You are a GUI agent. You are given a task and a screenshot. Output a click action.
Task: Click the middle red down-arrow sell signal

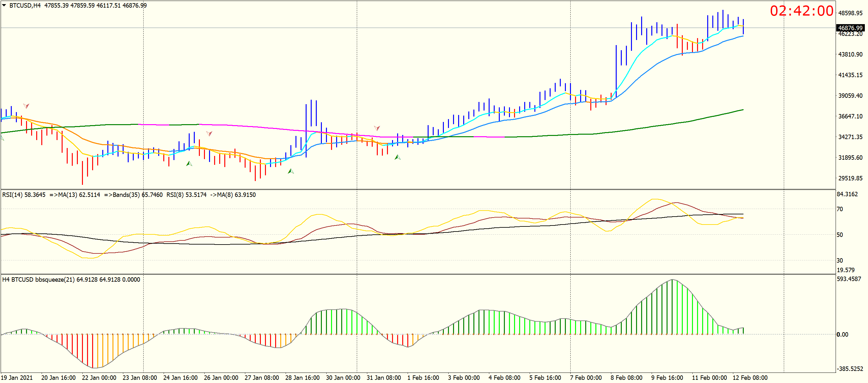pyautogui.click(x=209, y=133)
